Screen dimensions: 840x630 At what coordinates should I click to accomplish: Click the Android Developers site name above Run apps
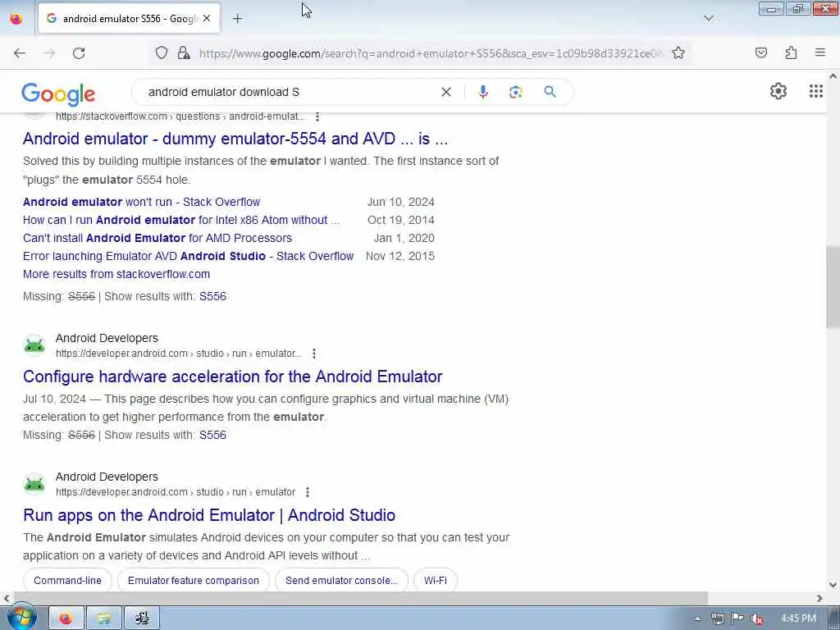[x=107, y=477]
